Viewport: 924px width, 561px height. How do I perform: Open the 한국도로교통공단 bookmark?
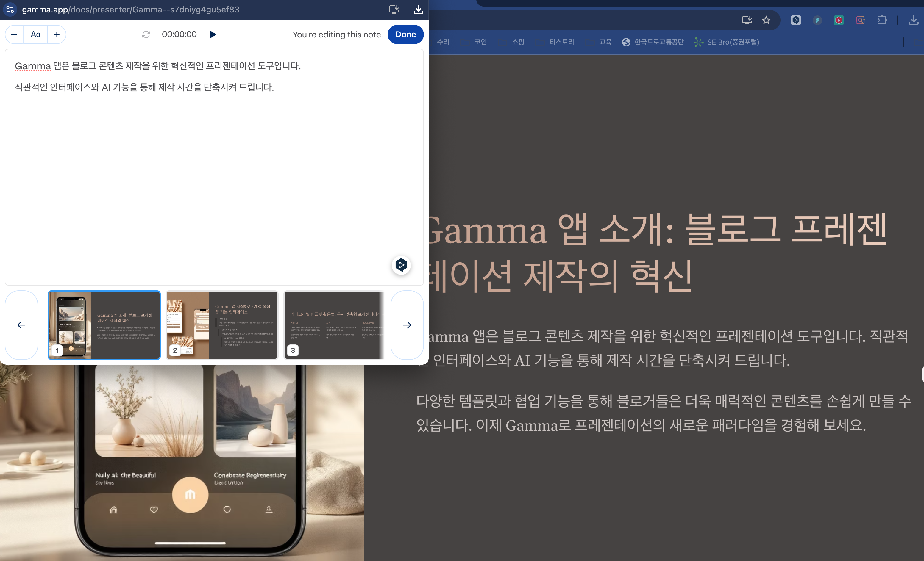pyautogui.click(x=653, y=42)
